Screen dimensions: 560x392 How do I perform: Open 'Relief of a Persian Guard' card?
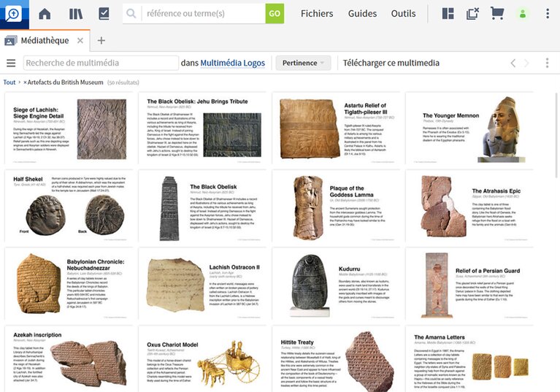tap(469, 284)
